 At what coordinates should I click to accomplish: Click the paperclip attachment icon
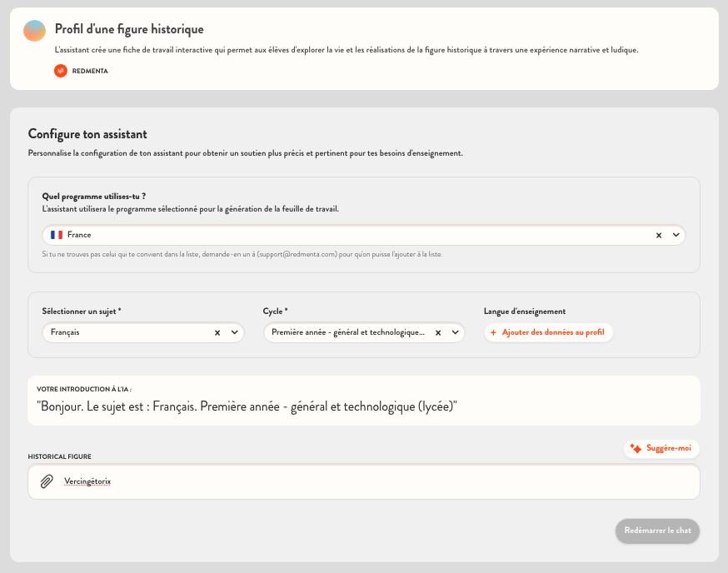(47, 481)
